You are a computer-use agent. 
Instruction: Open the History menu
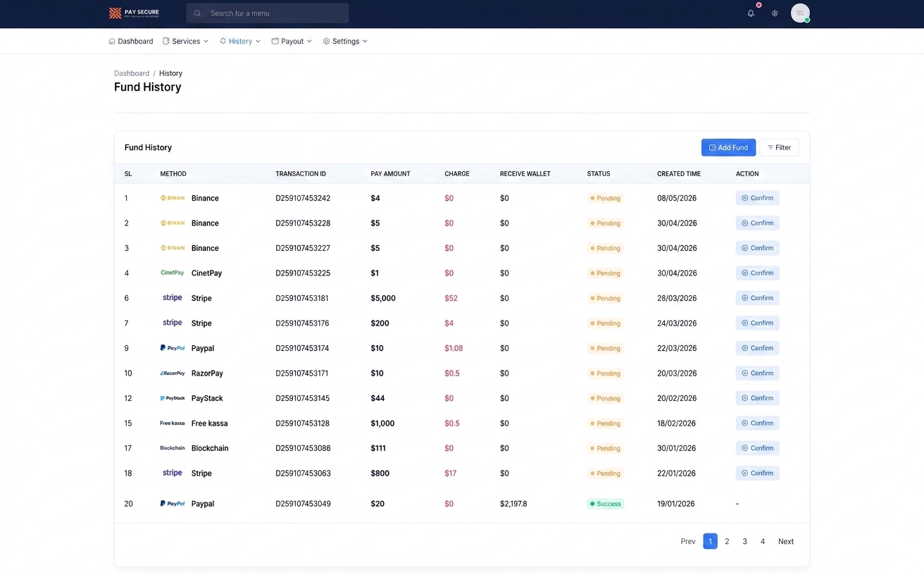[240, 42]
